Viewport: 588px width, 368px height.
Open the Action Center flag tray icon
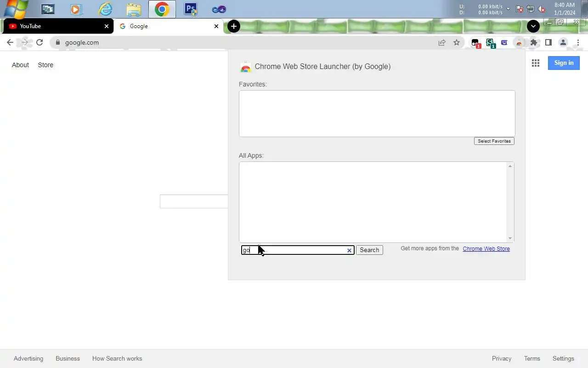point(520,9)
